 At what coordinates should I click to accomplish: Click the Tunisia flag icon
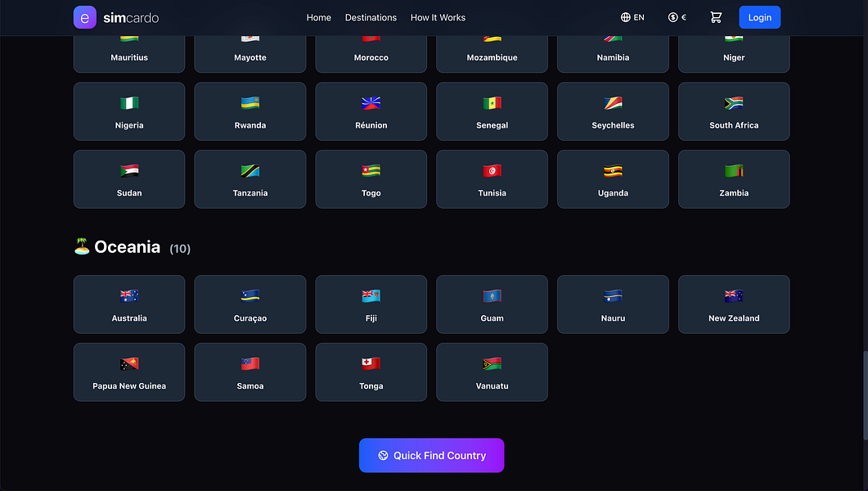click(492, 171)
